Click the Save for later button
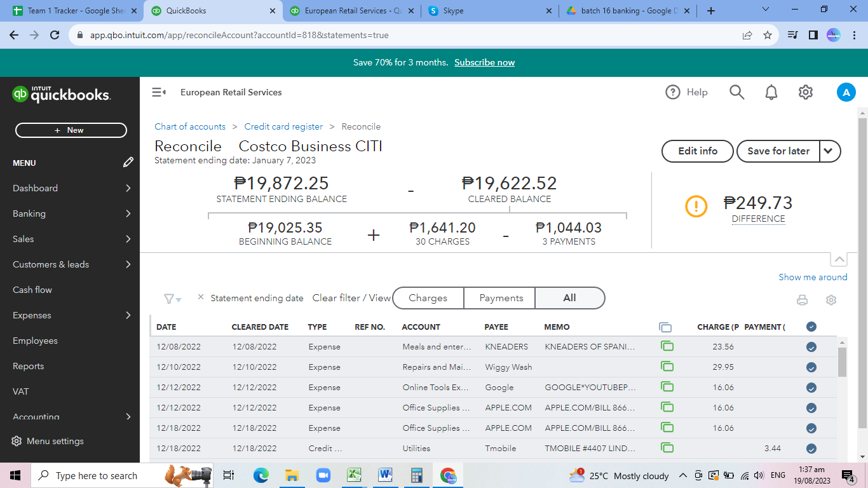Viewport: 868px width, 488px height. (778, 151)
